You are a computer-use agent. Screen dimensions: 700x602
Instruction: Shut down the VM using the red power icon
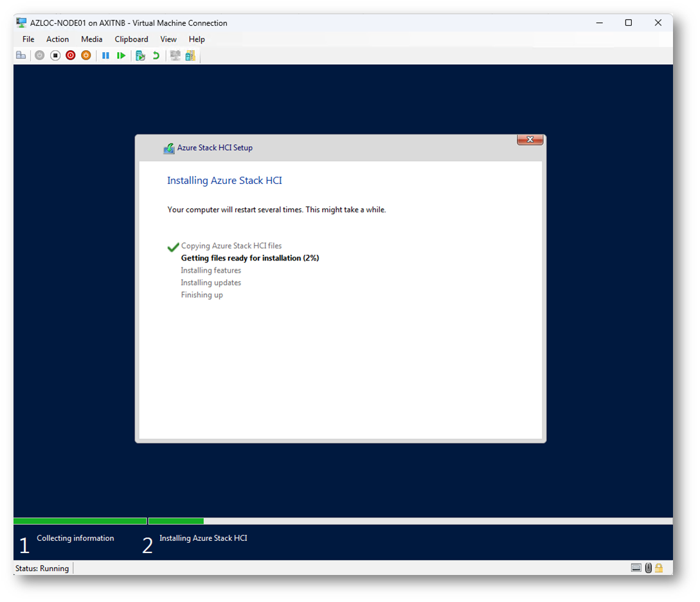[x=71, y=56]
